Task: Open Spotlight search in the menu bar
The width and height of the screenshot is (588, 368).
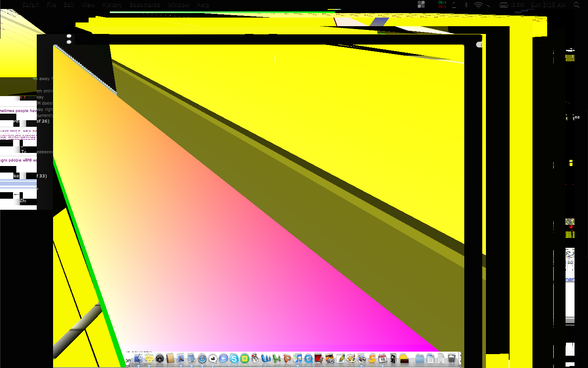Action: click(x=576, y=4)
